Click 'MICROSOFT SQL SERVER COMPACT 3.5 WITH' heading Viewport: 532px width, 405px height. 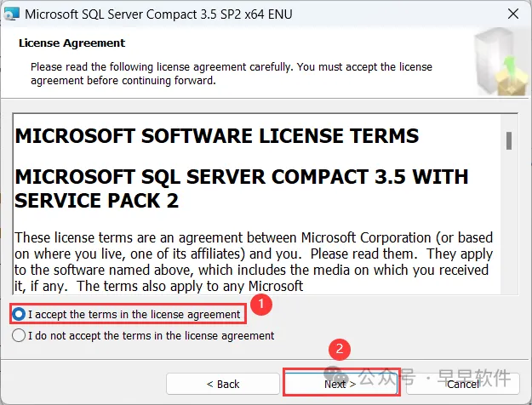pos(242,177)
